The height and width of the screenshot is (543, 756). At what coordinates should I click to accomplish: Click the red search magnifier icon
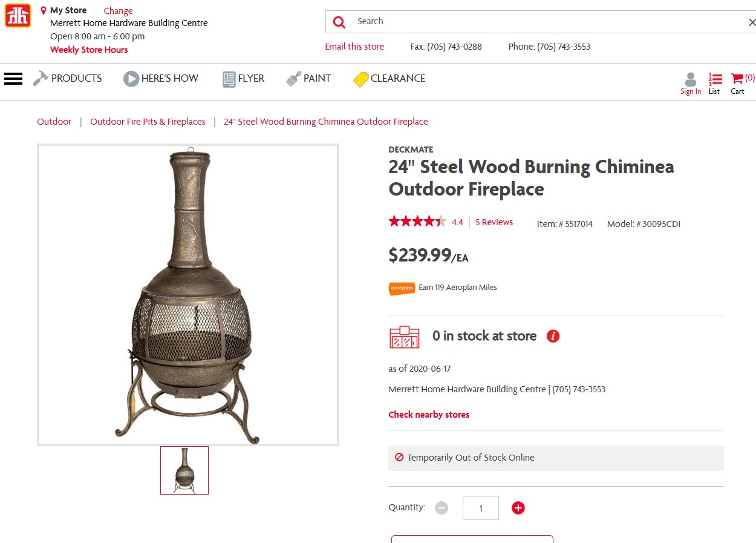(x=339, y=22)
